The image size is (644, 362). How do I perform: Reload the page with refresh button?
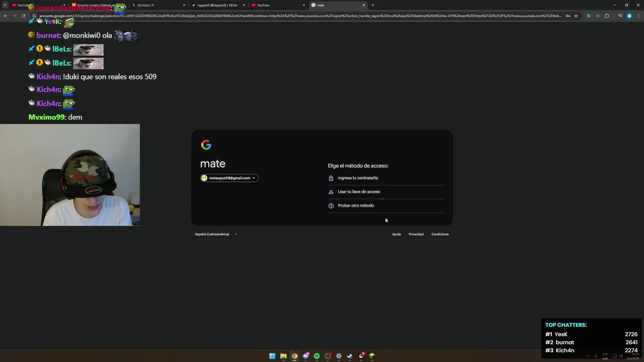23,16
